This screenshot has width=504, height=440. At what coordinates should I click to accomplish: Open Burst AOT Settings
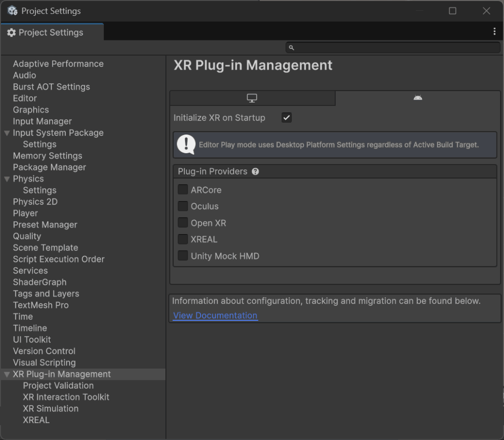(x=51, y=87)
